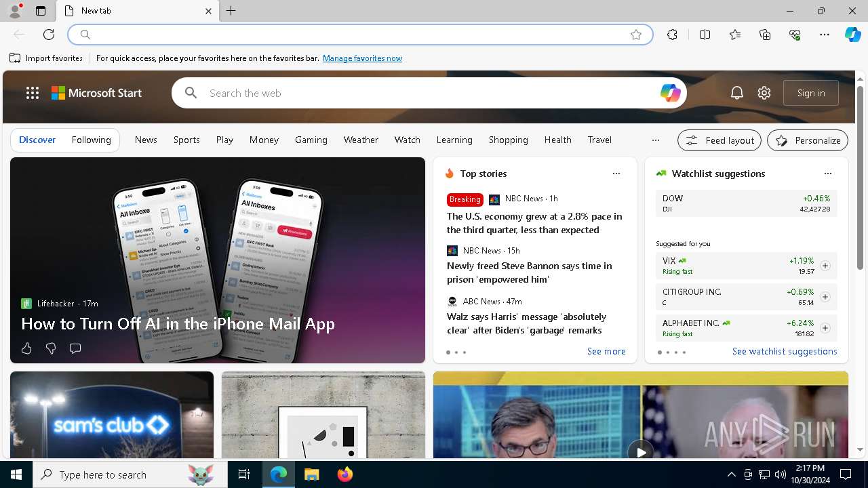868x488 pixels.
Task: Click See more under Top stories
Action: (x=606, y=351)
